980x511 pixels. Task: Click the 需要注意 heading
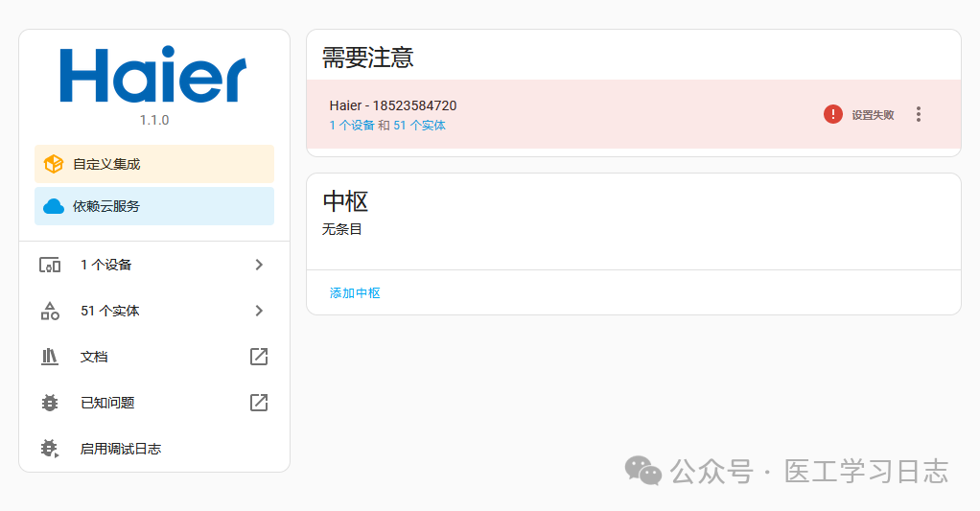point(368,58)
